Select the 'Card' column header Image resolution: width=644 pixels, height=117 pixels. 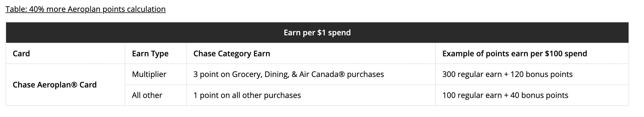[x=65, y=54]
